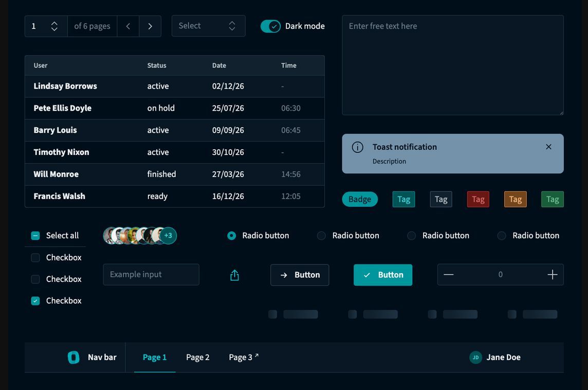Viewport: 588px width, 390px height.
Task: Check the Select all checkbox
Action: (x=35, y=236)
